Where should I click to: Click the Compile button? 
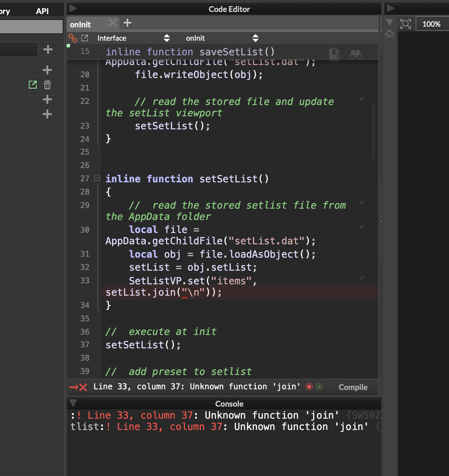tap(353, 387)
